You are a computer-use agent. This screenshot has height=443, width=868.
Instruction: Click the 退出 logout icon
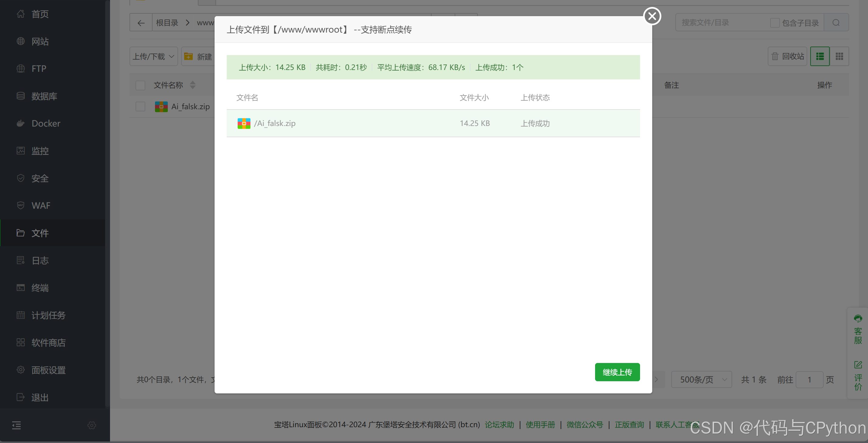pyautogui.click(x=21, y=397)
